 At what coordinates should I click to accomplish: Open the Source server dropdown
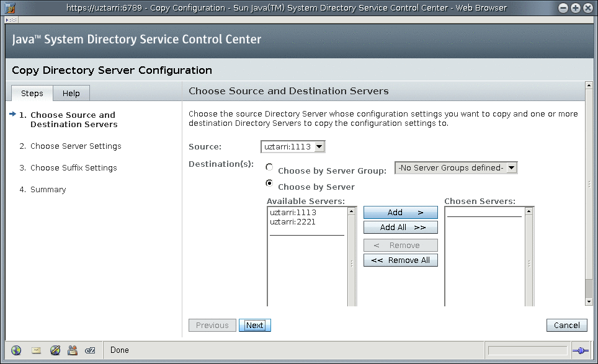(x=293, y=147)
